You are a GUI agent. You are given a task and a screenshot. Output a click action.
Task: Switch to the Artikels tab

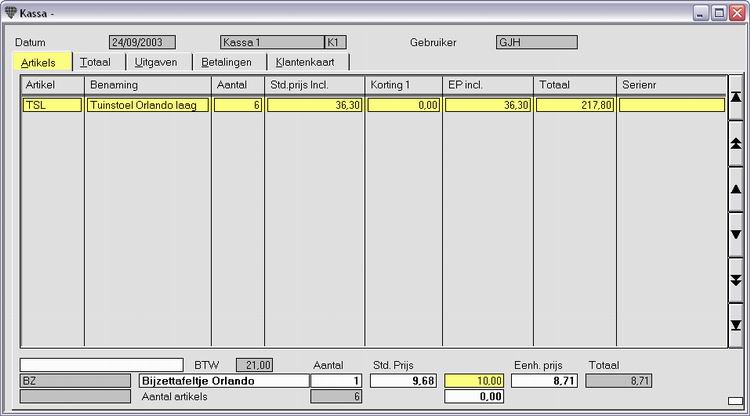pyautogui.click(x=42, y=62)
